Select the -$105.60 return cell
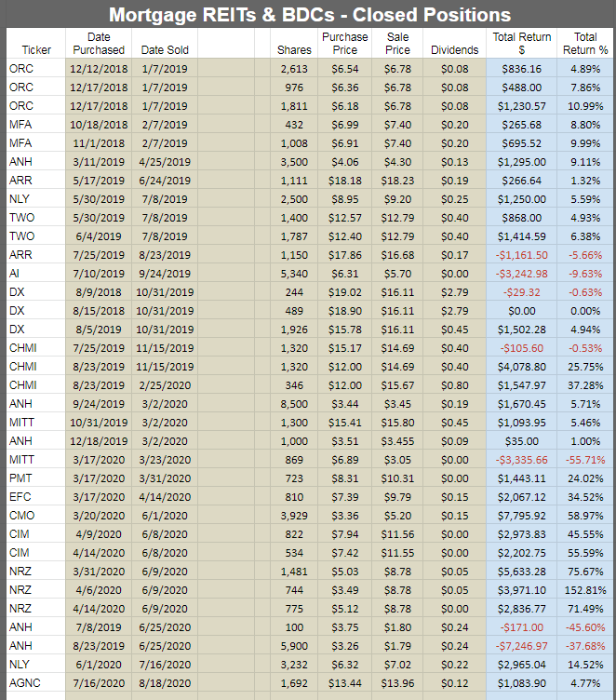Screen dimensions: 616x700 [x=521, y=348]
